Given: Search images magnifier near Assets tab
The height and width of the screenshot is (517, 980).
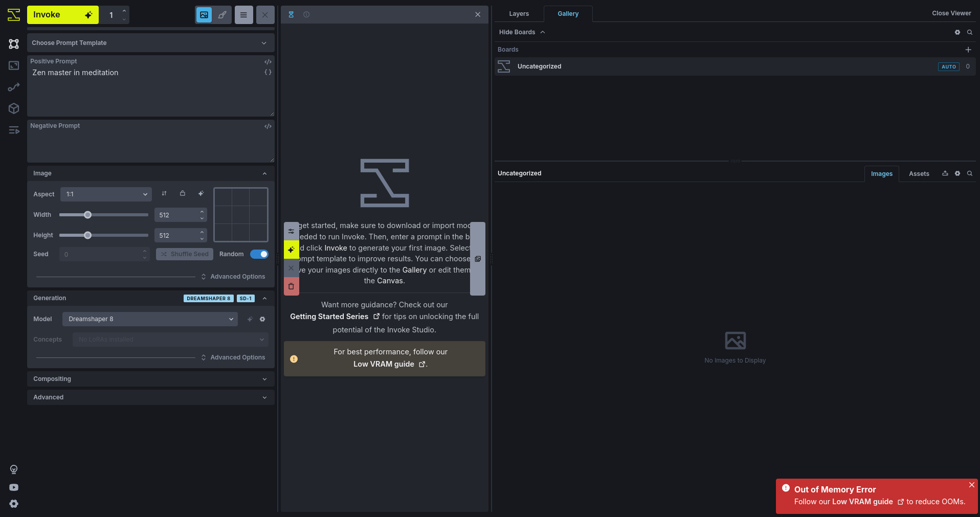Looking at the screenshot, I should 970,173.
